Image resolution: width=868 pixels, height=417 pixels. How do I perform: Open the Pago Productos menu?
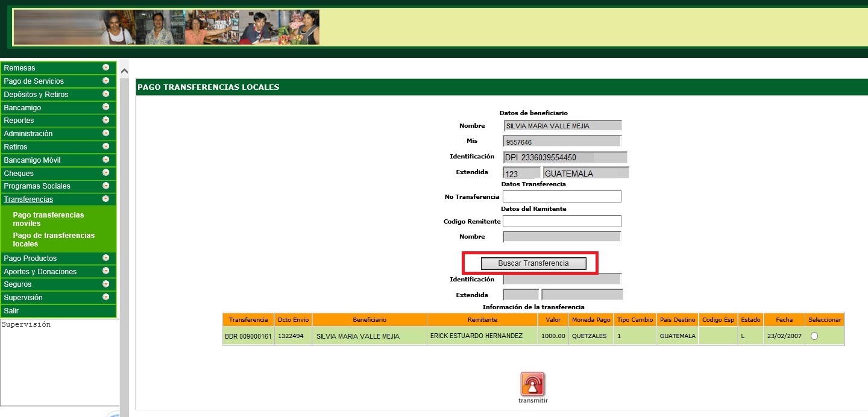click(x=30, y=258)
